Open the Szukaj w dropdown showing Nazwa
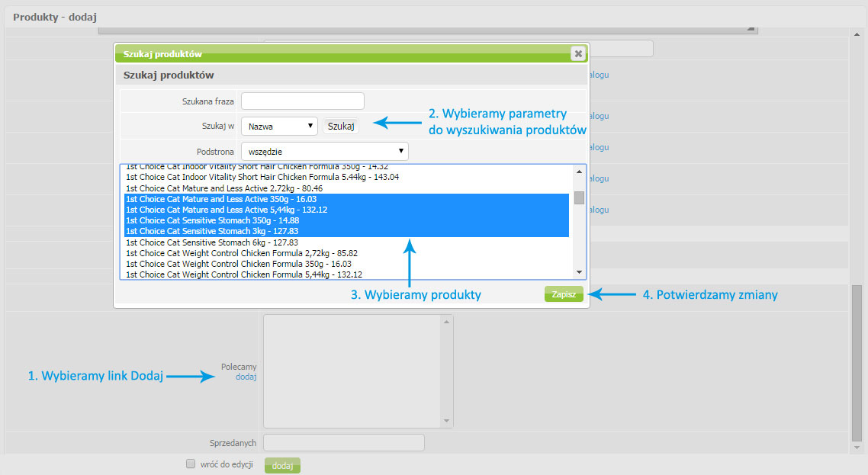 click(x=280, y=127)
